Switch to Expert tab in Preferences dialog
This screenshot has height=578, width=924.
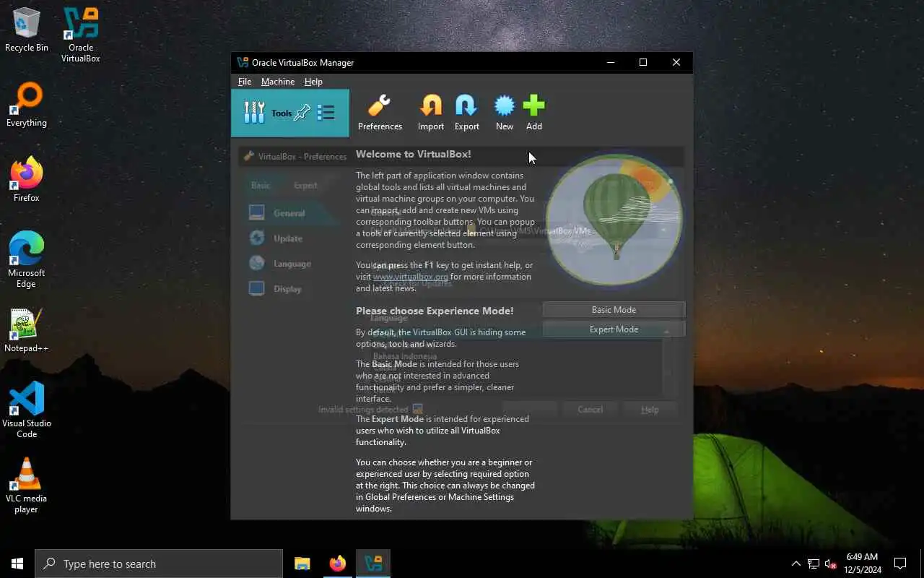point(305,186)
